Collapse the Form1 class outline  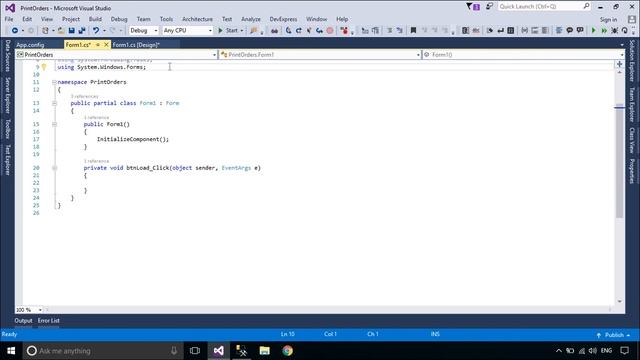(x=54, y=103)
